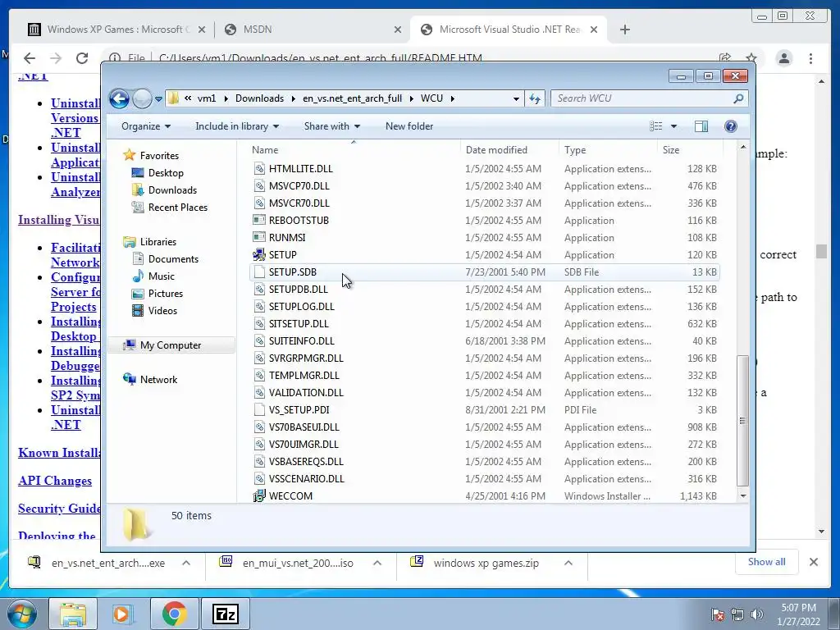Click inside the Search WCU field
840x630 pixels.
(641, 98)
